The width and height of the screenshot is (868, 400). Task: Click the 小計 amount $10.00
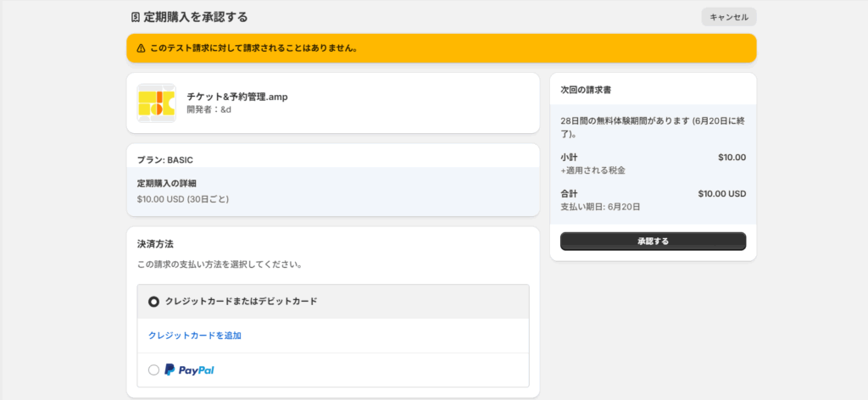click(x=732, y=157)
